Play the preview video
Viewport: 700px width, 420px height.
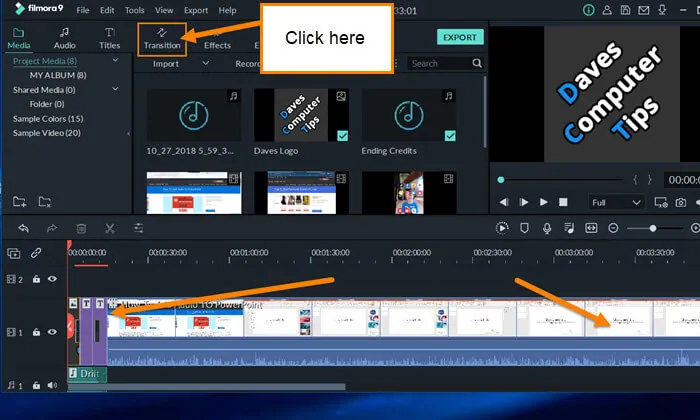(x=543, y=202)
